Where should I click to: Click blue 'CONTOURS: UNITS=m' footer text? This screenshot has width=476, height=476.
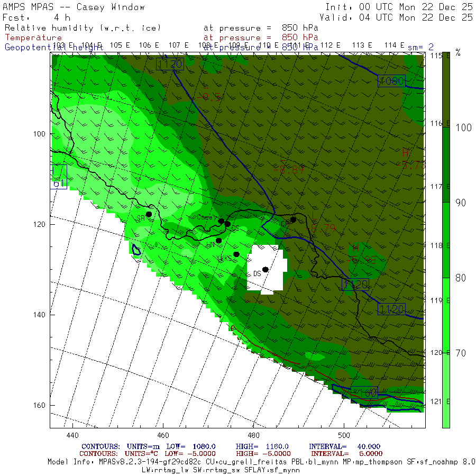121,446
